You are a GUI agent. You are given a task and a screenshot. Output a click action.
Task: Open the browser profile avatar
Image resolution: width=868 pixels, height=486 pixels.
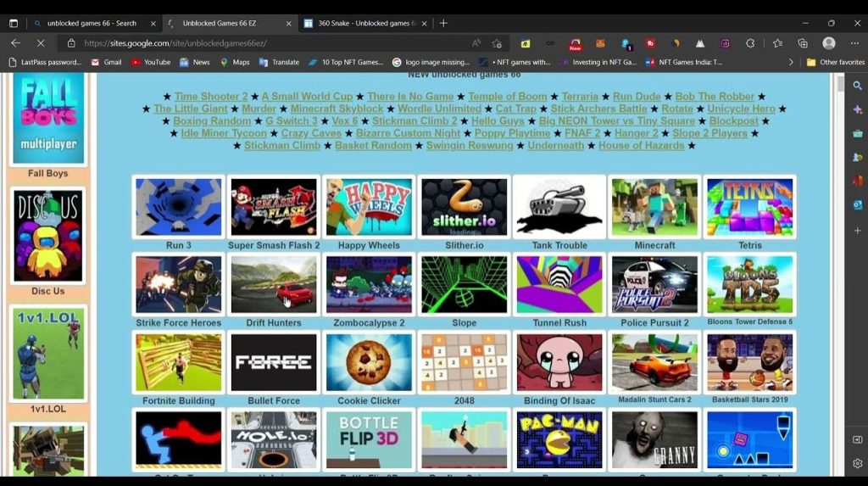pyautogui.click(x=829, y=42)
